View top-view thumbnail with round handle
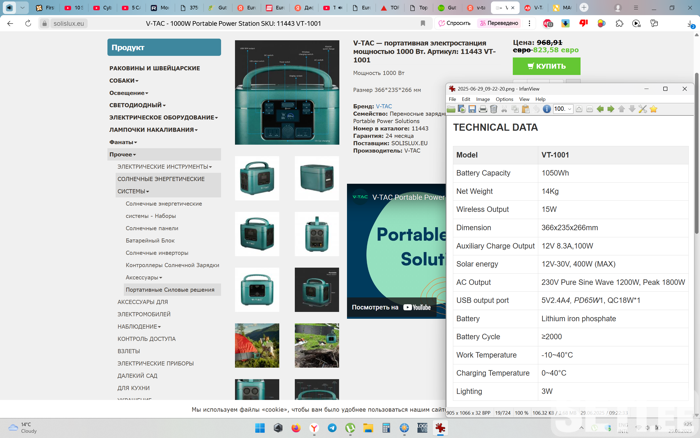Viewport: 700px width, 438px height. [317, 234]
